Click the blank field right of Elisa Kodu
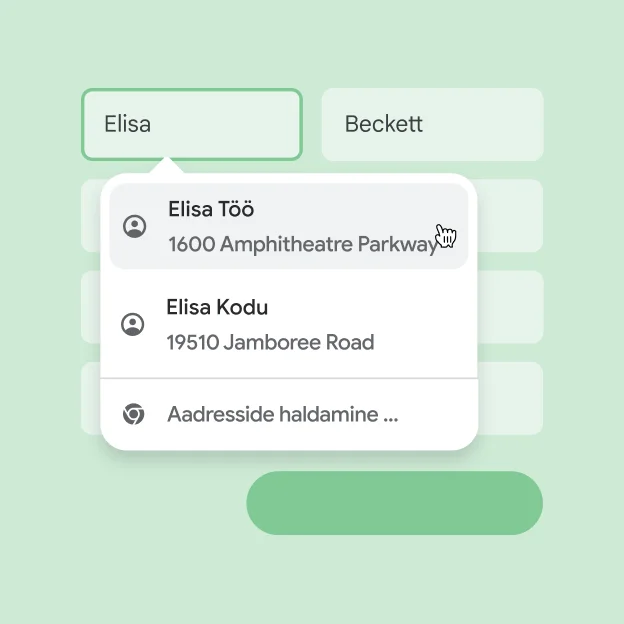 pyautogui.click(x=511, y=306)
